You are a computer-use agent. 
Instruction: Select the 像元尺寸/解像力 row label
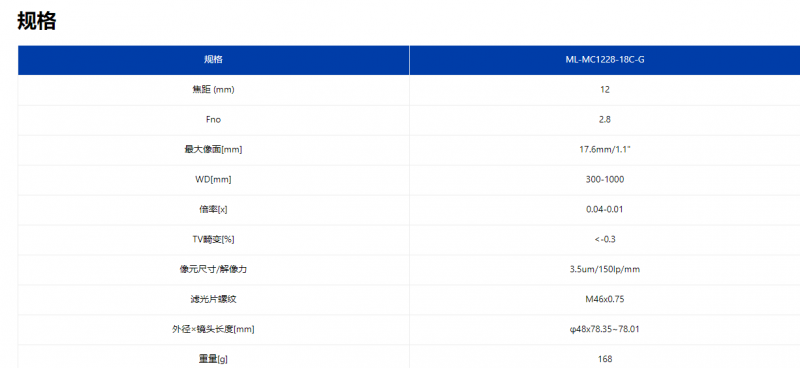click(x=213, y=269)
